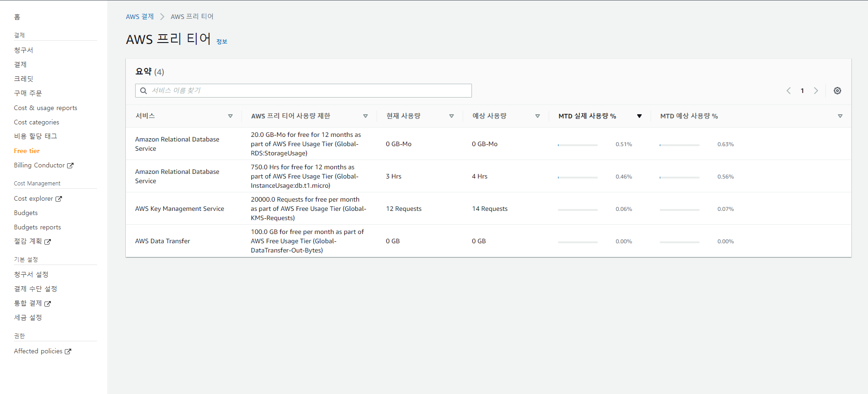Click external link icon beside 통합 결제
The width and height of the screenshot is (868, 394).
coord(48,304)
